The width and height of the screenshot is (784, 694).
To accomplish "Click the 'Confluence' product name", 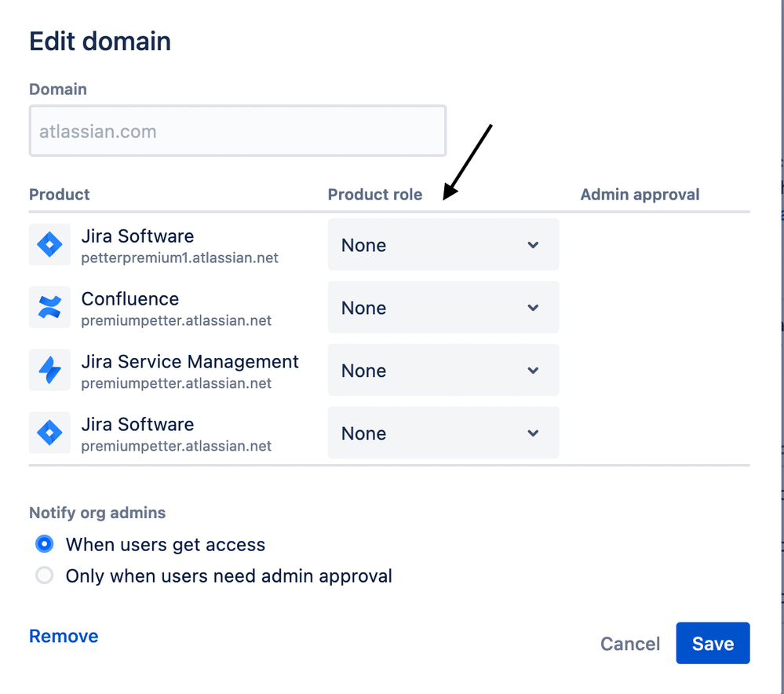I will tap(130, 298).
